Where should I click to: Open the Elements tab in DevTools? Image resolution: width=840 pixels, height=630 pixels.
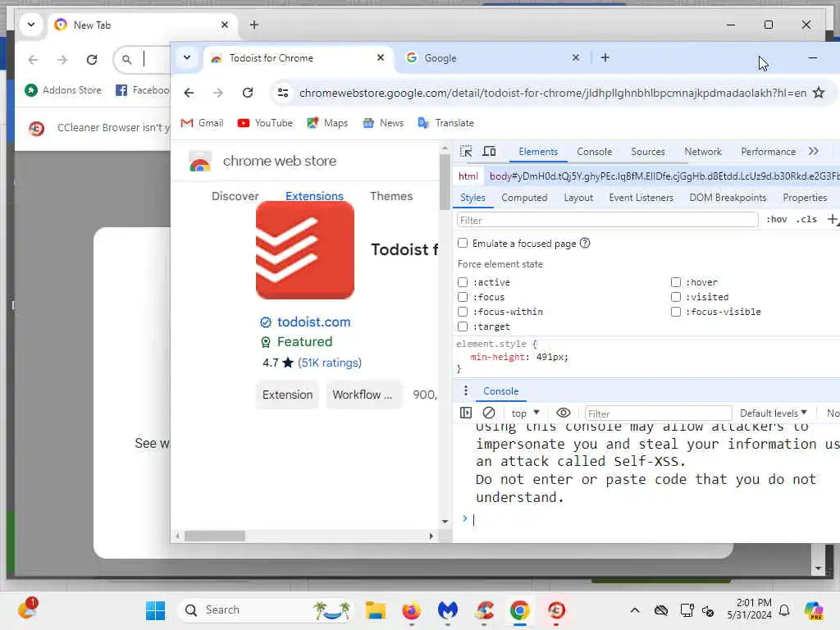[x=538, y=152]
